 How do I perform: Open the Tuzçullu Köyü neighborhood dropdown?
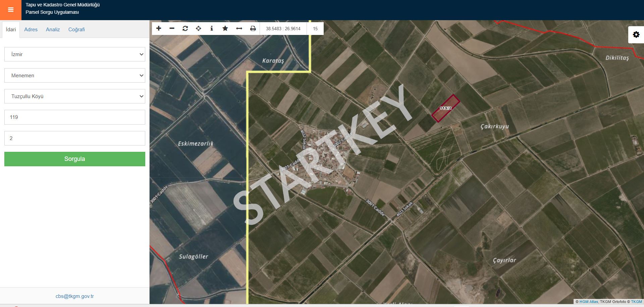[74, 96]
